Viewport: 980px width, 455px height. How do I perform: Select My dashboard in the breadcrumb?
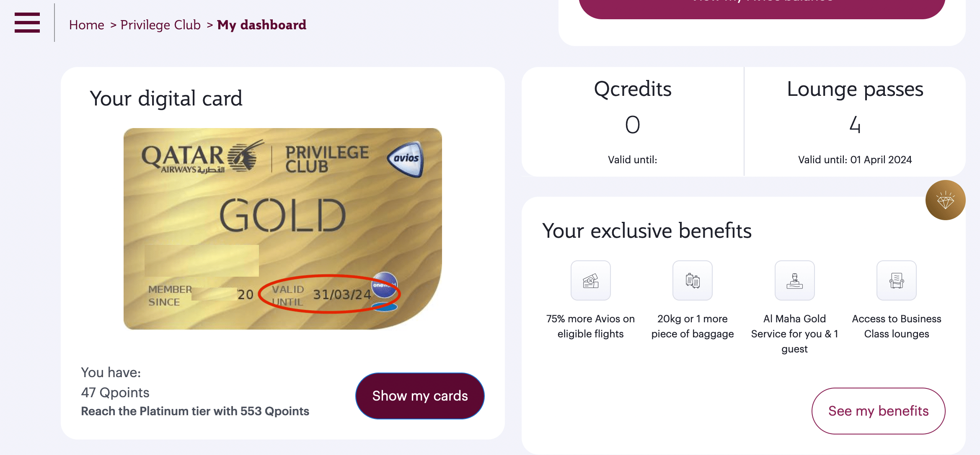point(261,25)
